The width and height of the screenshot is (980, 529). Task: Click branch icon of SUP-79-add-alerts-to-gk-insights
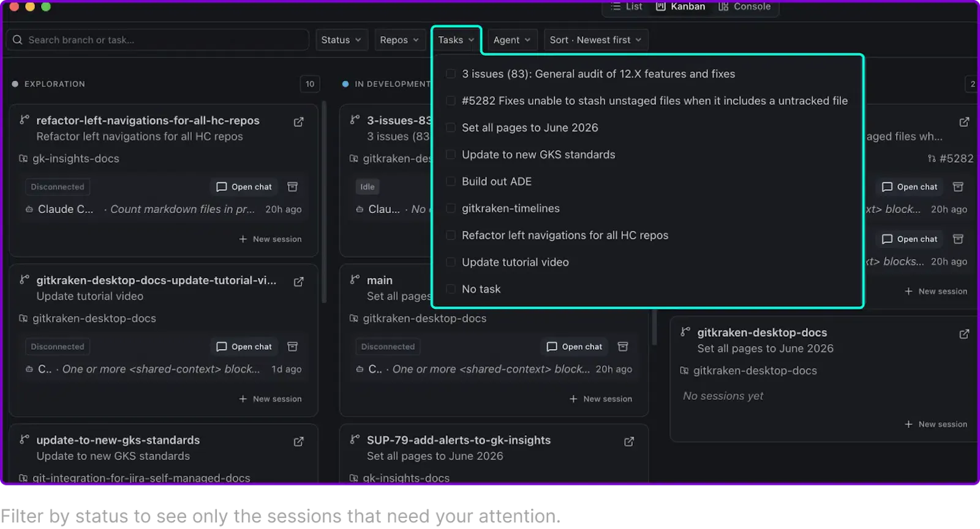click(355, 440)
